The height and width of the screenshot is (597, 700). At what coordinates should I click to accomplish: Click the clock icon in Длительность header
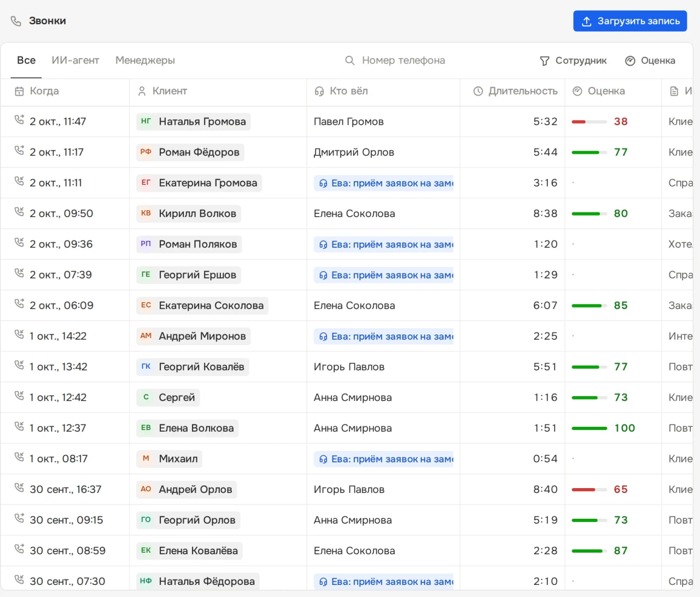click(x=478, y=91)
